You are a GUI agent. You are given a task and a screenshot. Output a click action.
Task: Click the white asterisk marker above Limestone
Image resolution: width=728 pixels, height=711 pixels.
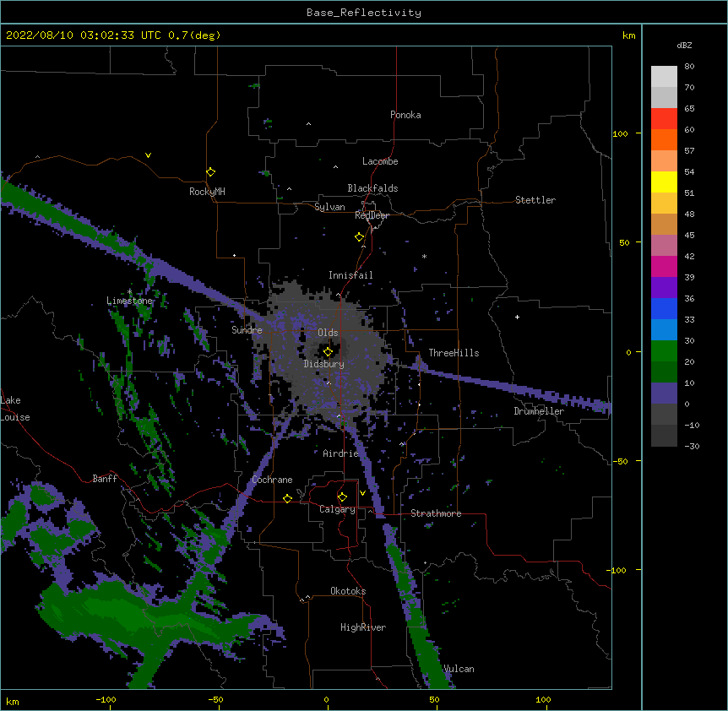pos(129,291)
